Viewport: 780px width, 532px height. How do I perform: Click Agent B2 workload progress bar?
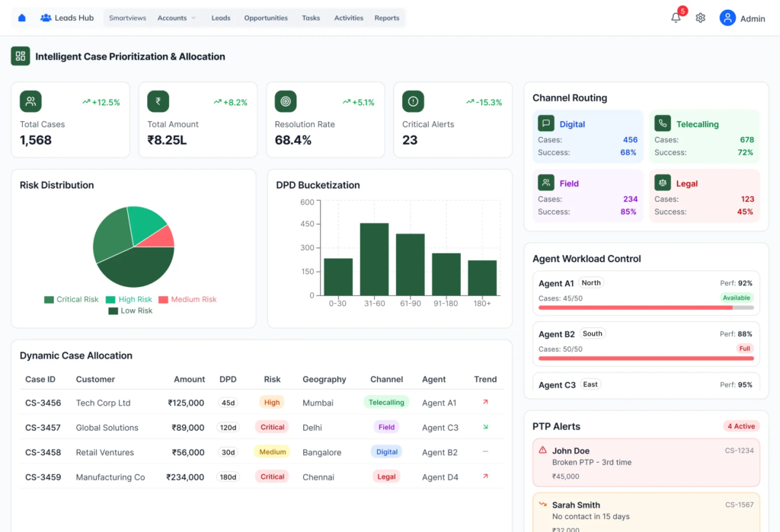click(x=646, y=358)
